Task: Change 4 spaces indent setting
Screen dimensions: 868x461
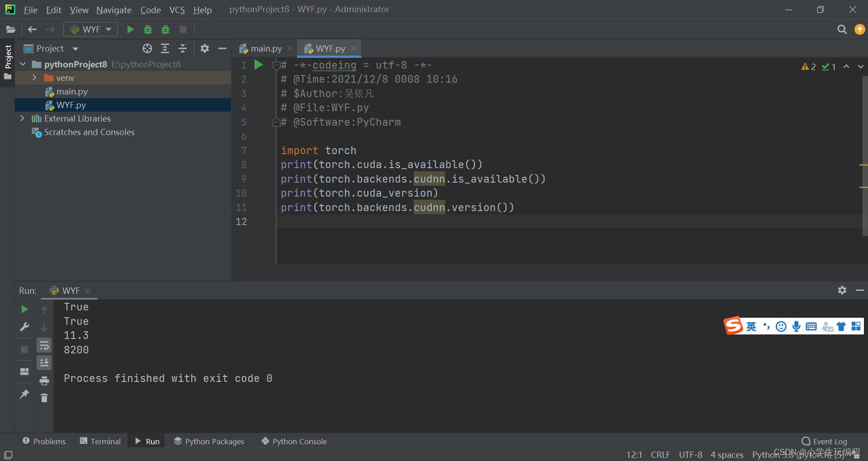Action: [727, 455]
